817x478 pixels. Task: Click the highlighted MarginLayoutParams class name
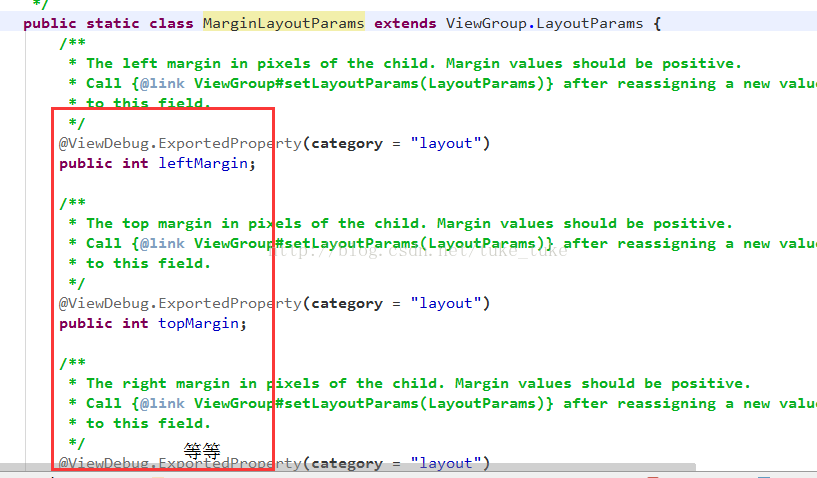pyautogui.click(x=283, y=23)
